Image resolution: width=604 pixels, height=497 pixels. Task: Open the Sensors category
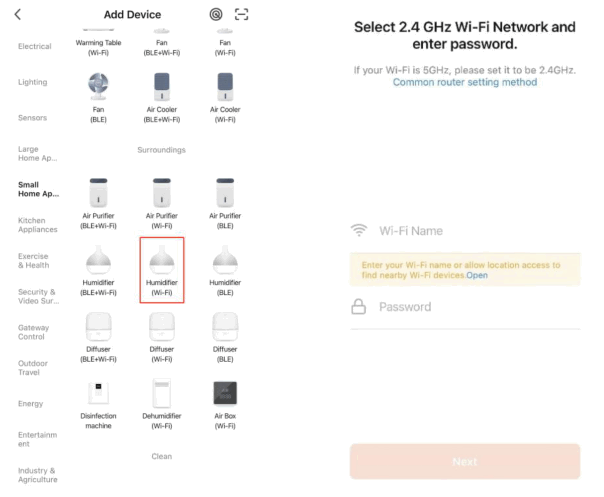33,118
